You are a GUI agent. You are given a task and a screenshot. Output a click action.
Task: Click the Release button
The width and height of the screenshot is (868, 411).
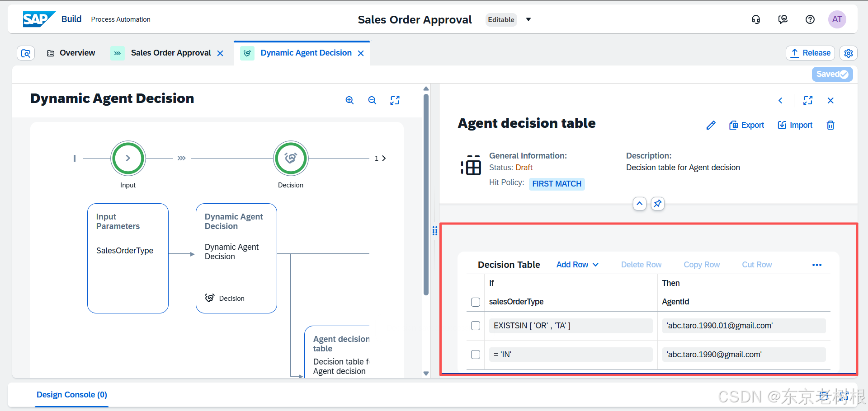click(811, 53)
